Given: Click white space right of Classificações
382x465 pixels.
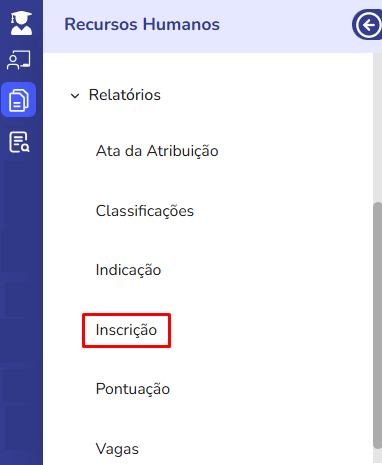Looking at the screenshot, I should pyautogui.click(x=283, y=211).
